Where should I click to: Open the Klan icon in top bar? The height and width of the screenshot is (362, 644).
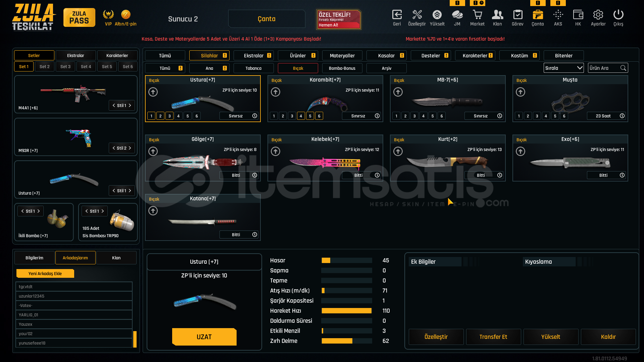click(x=497, y=15)
